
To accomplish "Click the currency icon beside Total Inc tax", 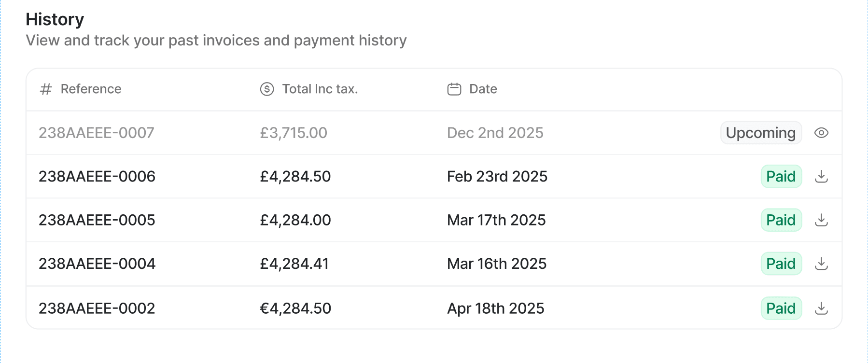I will pyautogui.click(x=265, y=89).
